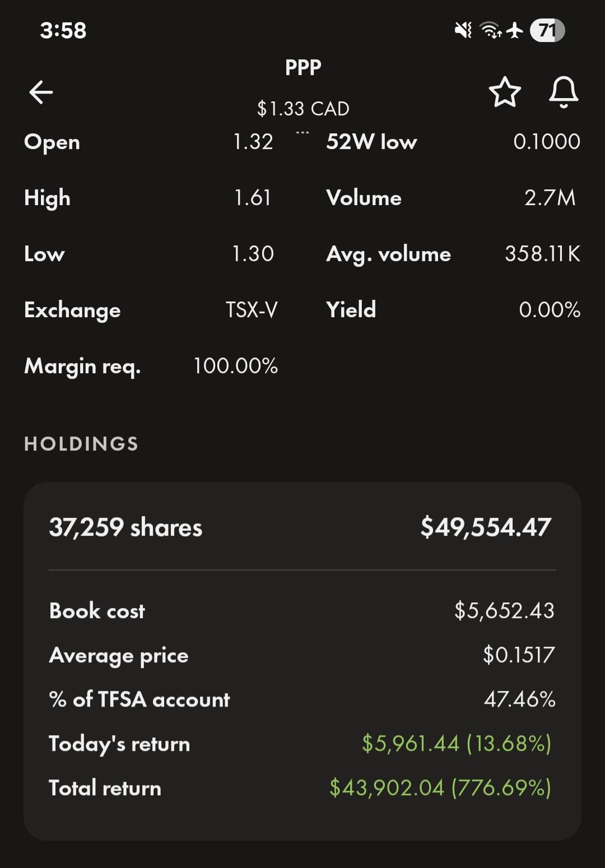This screenshot has height=868, width=605.
Task: Tap the HOLDINGS section header
Action: [x=81, y=444]
